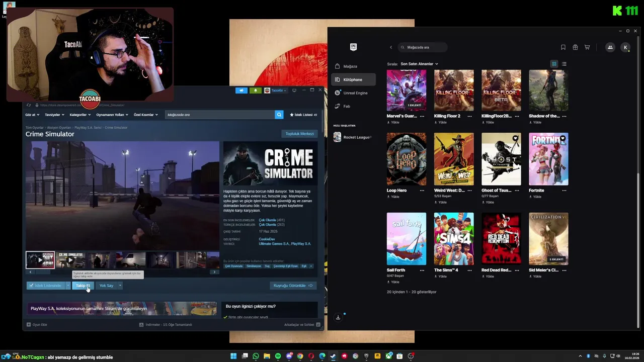Open Sırala Son Satın Alınanlar dropdown

[419, 64]
